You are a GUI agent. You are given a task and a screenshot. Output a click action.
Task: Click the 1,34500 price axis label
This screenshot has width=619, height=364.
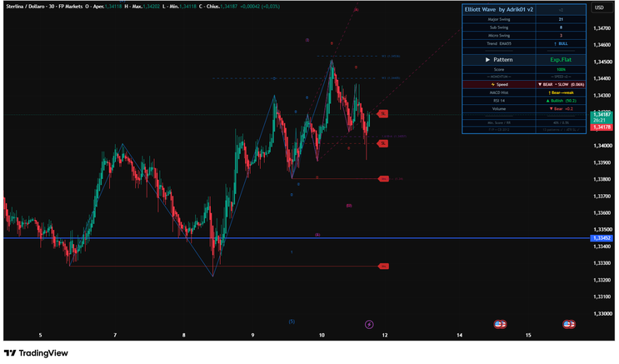click(x=602, y=62)
